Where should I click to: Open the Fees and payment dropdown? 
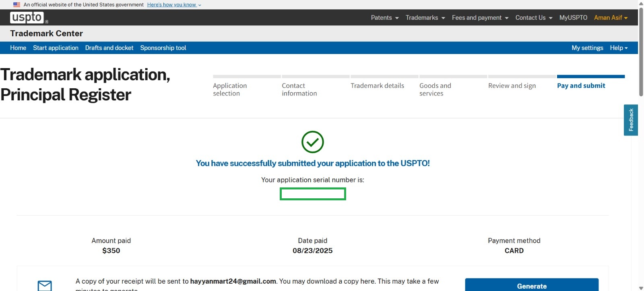480,18
